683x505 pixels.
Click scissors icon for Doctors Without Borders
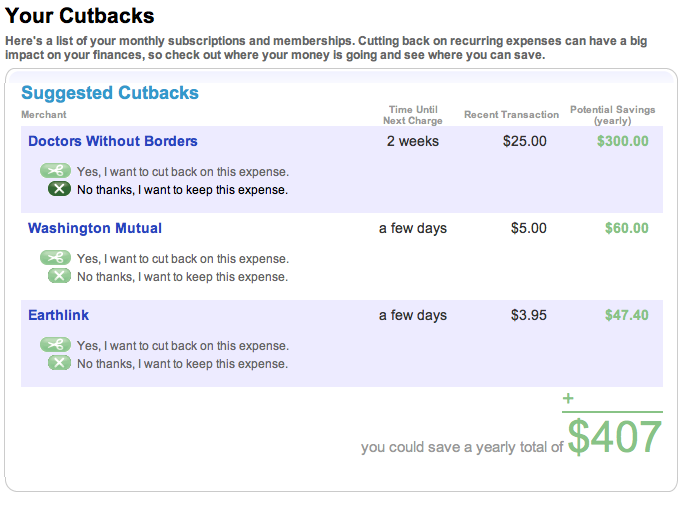coord(56,171)
